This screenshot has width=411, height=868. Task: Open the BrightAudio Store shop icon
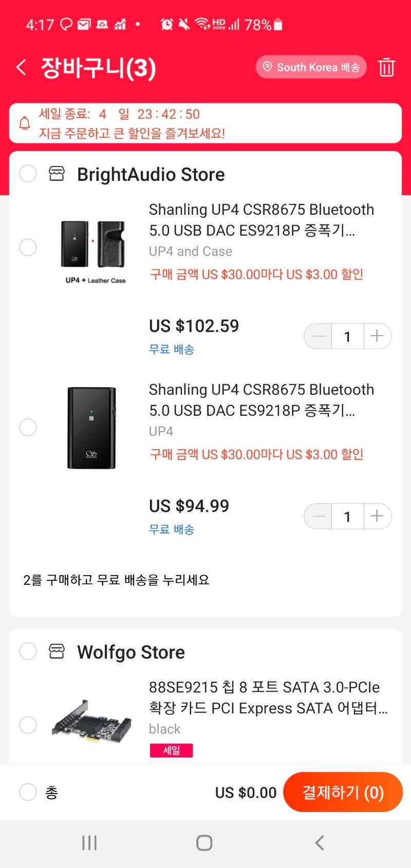pyautogui.click(x=57, y=174)
